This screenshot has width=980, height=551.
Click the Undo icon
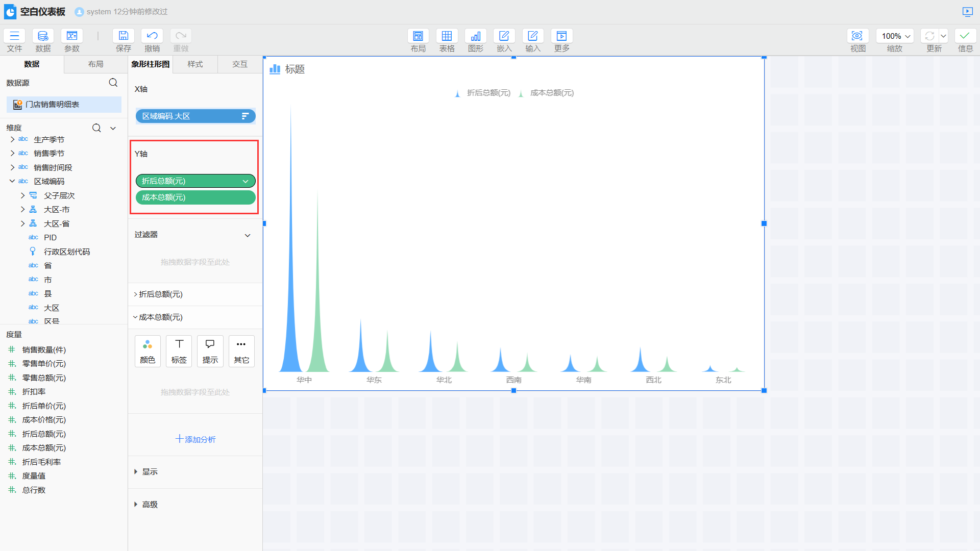tap(152, 36)
